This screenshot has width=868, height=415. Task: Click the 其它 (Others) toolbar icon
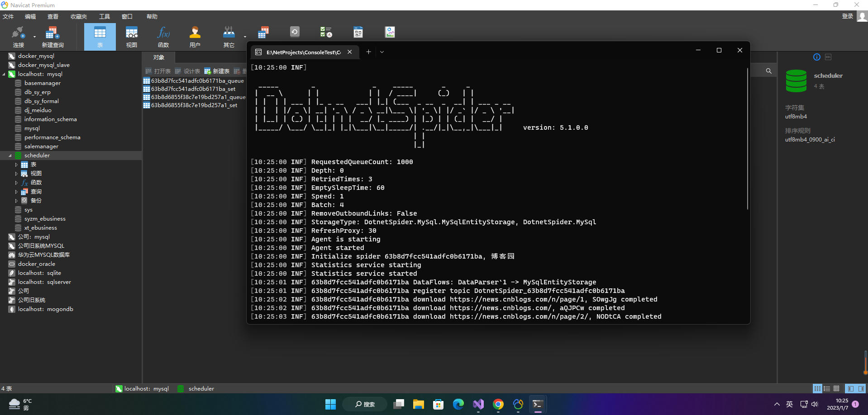click(229, 37)
